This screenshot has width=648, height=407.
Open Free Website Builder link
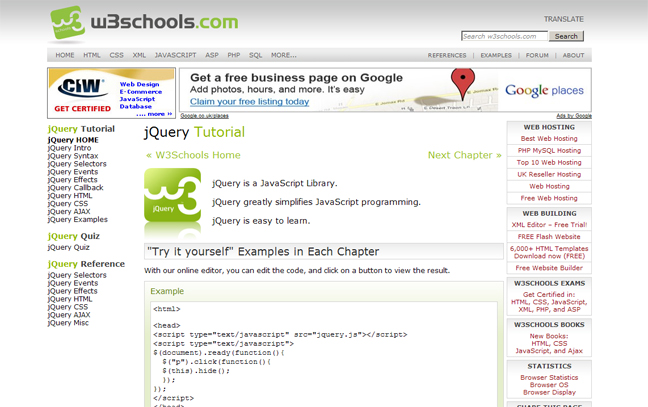point(549,268)
